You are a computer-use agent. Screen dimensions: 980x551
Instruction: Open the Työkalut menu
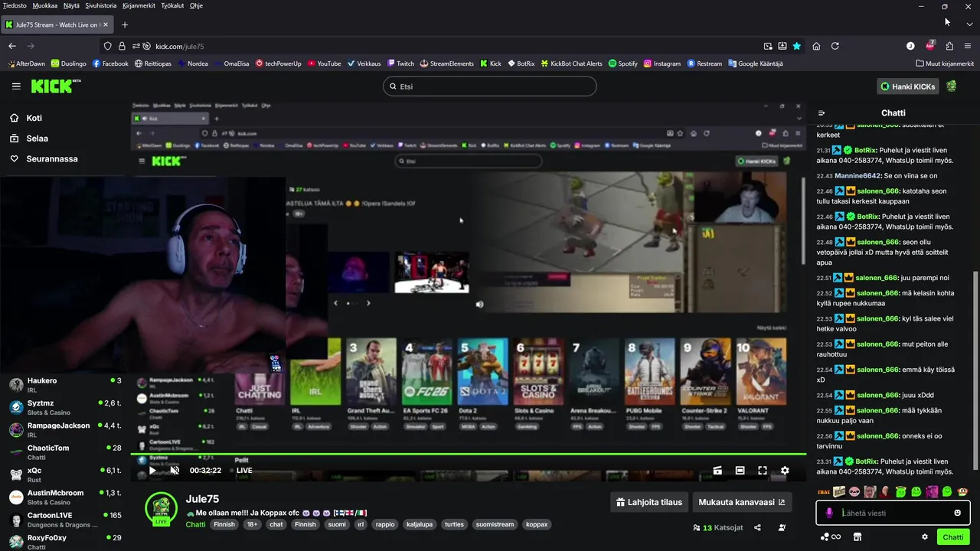tap(172, 5)
